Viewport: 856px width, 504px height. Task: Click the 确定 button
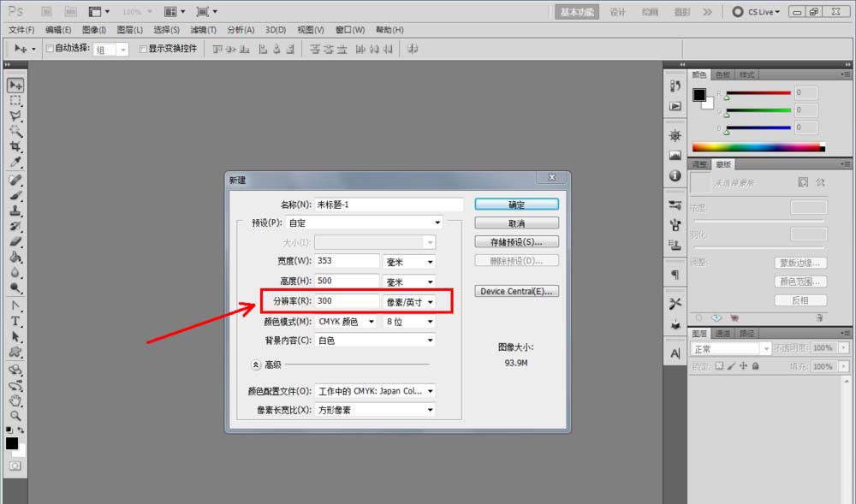tap(516, 204)
